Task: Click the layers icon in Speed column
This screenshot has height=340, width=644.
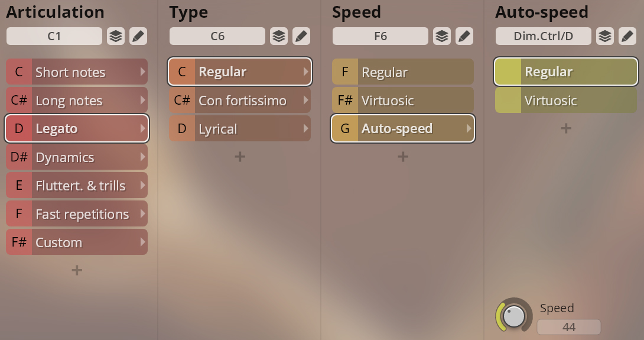Action: [442, 36]
